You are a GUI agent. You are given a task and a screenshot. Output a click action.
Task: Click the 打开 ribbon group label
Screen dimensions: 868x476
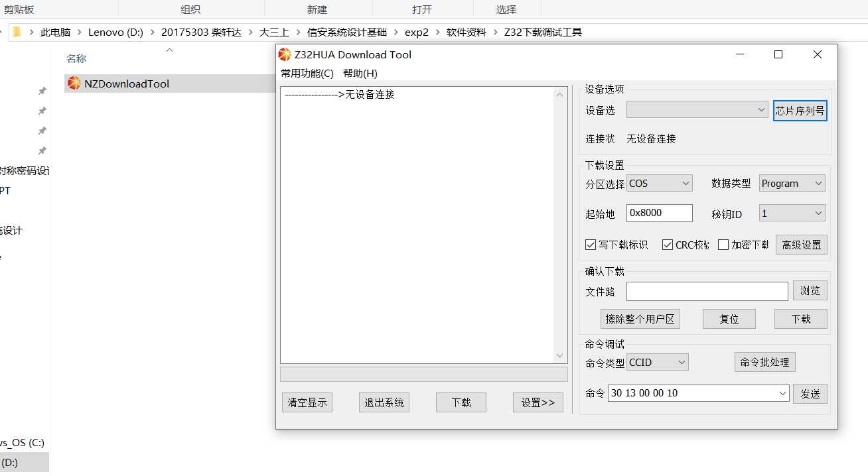coord(422,9)
